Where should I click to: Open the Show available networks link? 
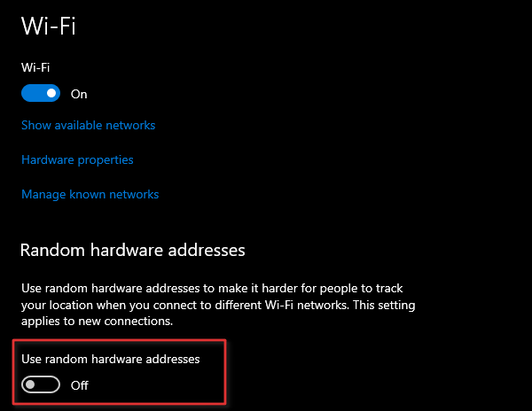pos(88,125)
